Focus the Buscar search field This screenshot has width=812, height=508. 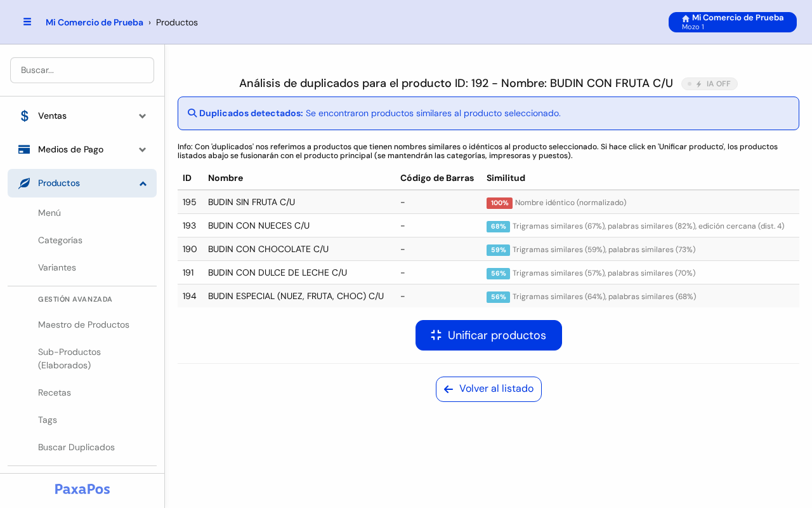click(82, 70)
